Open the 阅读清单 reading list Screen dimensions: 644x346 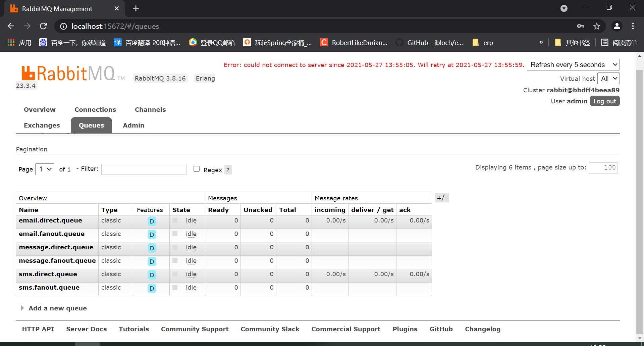[619, 43]
